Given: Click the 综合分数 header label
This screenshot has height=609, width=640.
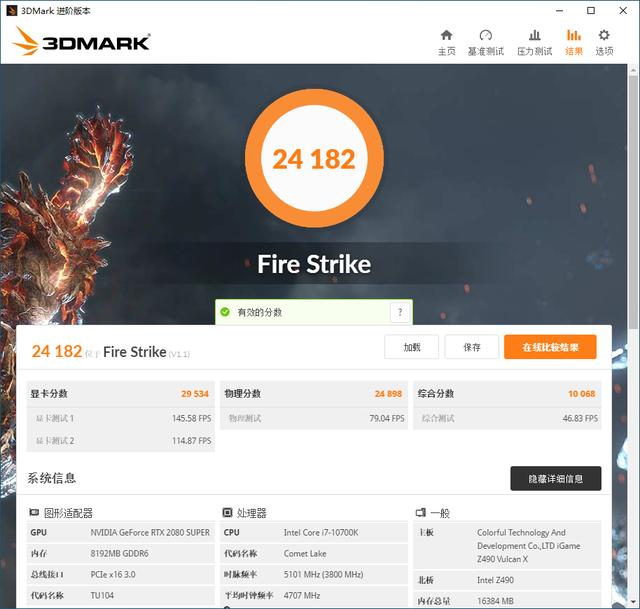Looking at the screenshot, I should [436, 393].
